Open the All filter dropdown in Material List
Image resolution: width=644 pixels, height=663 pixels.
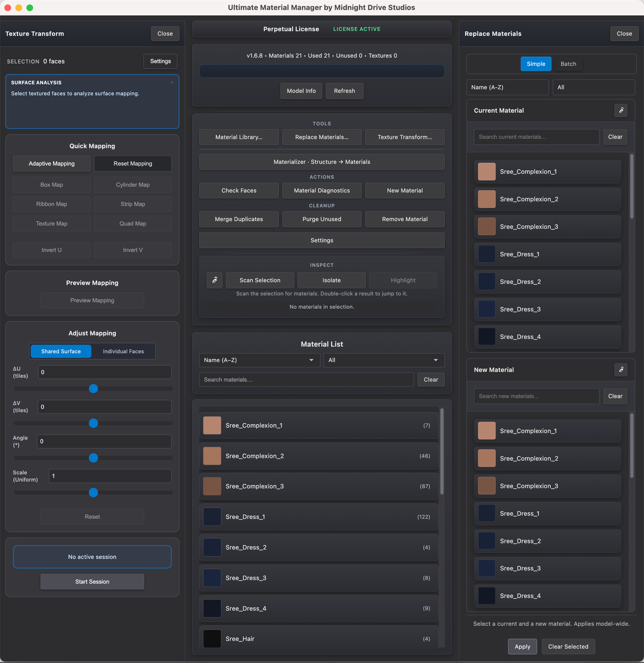coord(384,360)
